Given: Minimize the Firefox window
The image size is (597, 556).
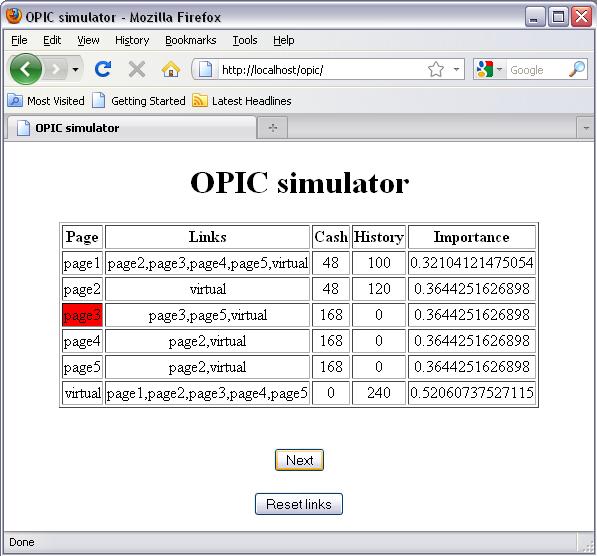Looking at the screenshot, I should (535, 17).
